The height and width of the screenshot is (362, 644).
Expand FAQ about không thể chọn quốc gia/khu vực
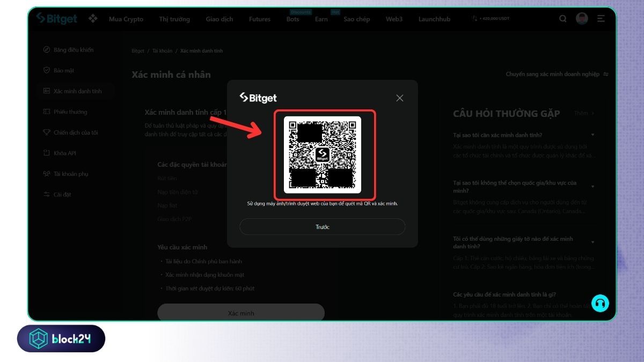523,187
